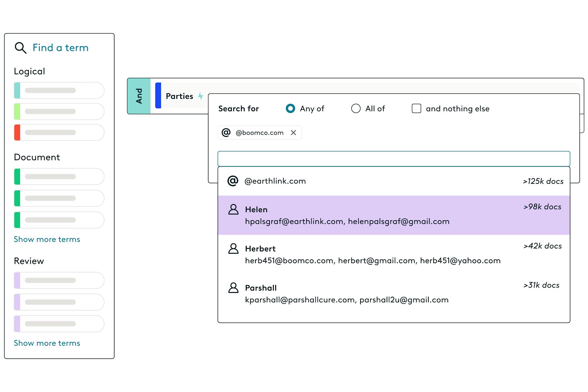Click the lightning bolt beside Parties
This screenshot has height=392, width=588.
tap(201, 96)
